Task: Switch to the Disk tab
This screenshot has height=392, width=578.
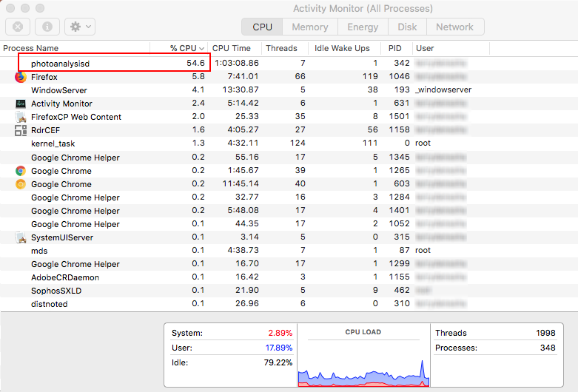Action: pyautogui.click(x=407, y=27)
